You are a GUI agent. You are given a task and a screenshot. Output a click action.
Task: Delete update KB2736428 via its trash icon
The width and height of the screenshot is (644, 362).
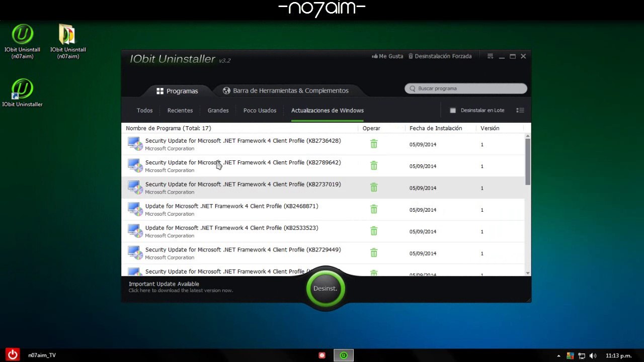(374, 144)
